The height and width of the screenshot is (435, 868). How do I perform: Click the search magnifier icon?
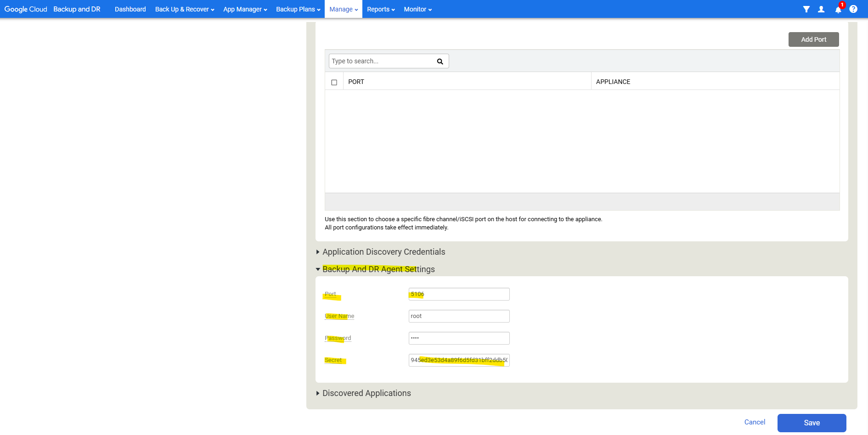(440, 61)
